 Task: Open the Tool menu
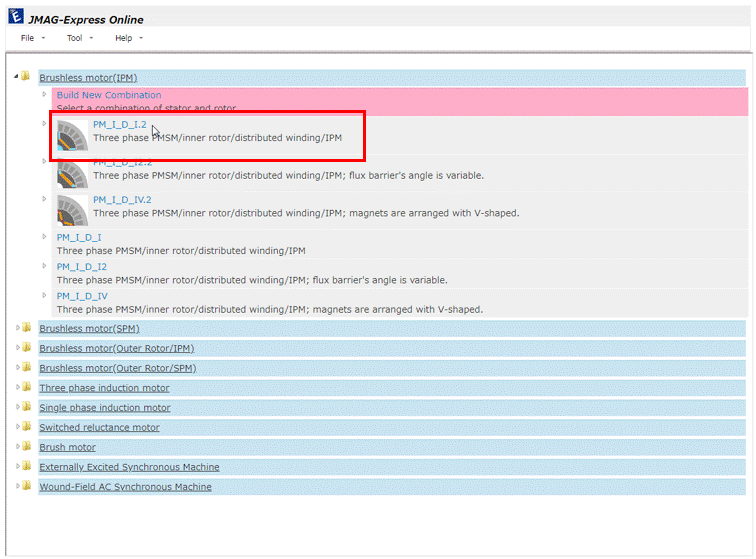[x=75, y=38]
